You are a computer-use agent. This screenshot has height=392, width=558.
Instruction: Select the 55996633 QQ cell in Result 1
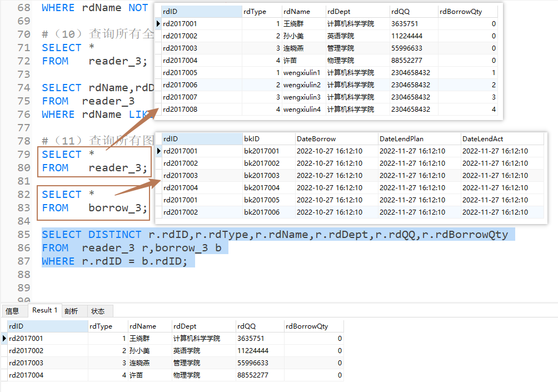[x=260, y=363]
